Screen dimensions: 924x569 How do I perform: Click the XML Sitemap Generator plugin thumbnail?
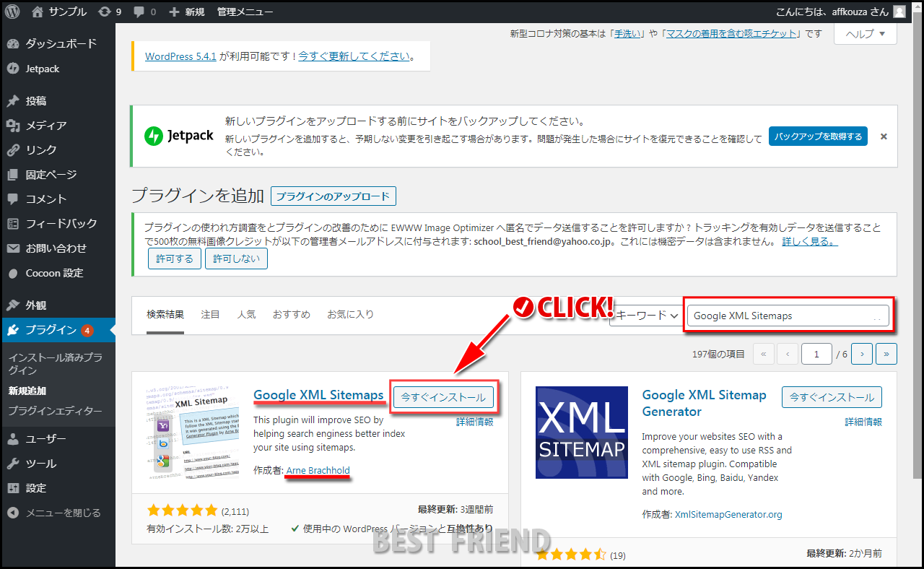point(582,433)
